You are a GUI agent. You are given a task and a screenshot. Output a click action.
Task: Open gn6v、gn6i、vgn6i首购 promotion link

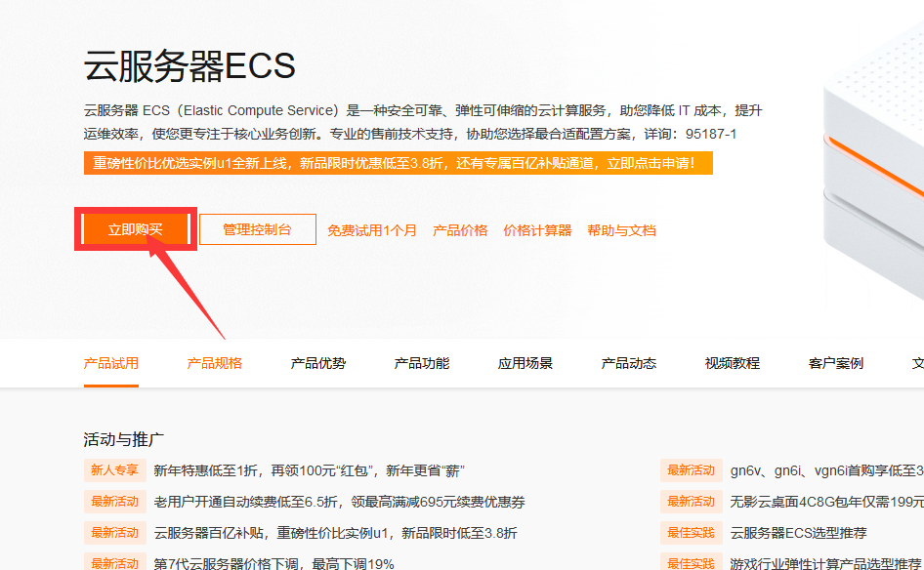click(x=826, y=470)
